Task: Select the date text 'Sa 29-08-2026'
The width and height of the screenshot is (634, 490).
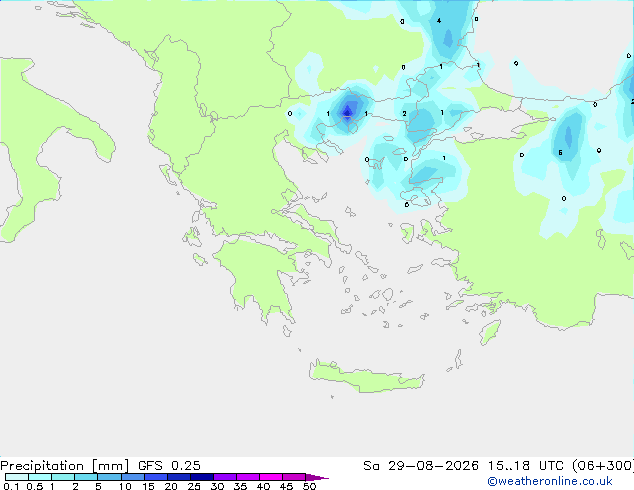Action: [x=421, y=466]
